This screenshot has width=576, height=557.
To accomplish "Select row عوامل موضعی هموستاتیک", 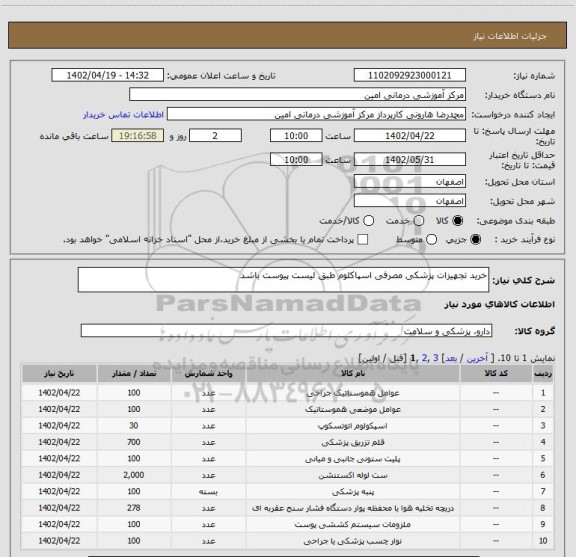I will (x=287, y=409).
